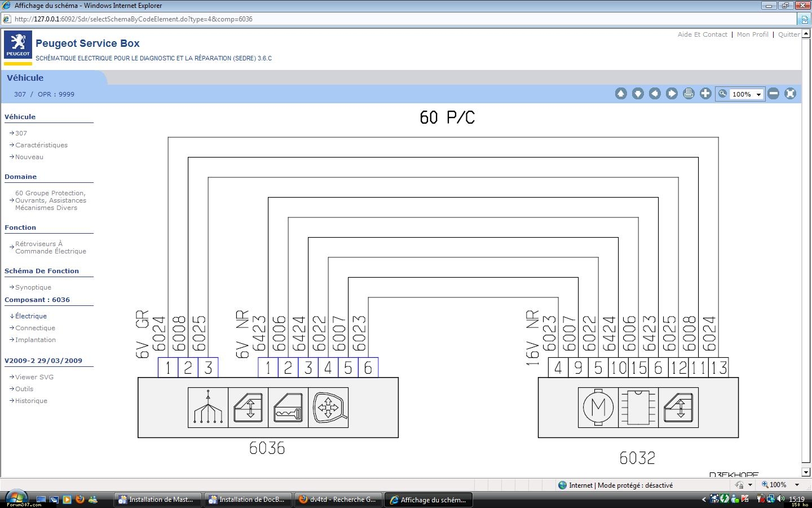Fit schematic to screen icon
The width and height of the screenshot is (812, 508).
coord(790,94)
